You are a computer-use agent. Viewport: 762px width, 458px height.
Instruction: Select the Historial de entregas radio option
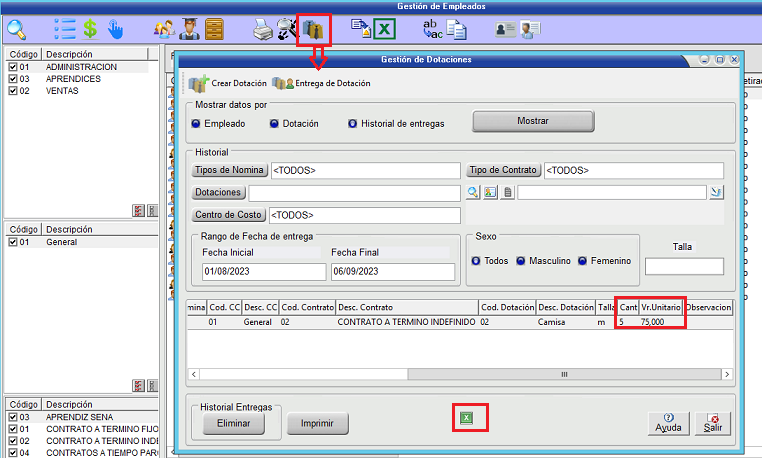(x=353, y=124)
